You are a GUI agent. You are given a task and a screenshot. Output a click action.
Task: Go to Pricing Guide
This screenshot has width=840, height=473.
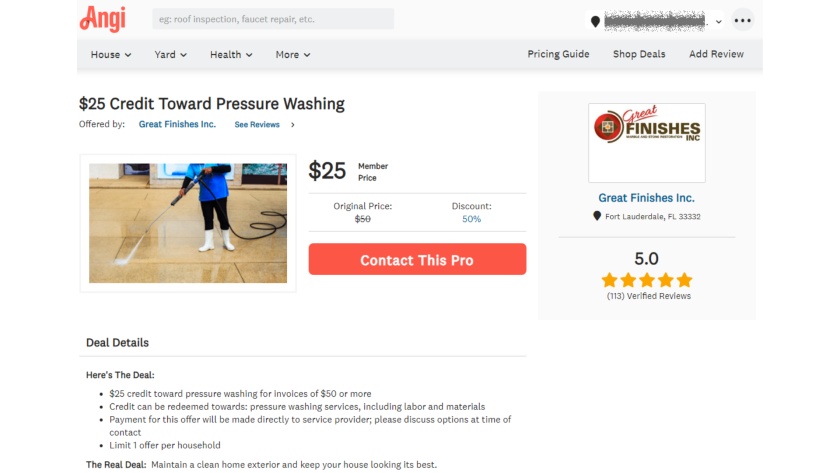click(x=558, y=54)
